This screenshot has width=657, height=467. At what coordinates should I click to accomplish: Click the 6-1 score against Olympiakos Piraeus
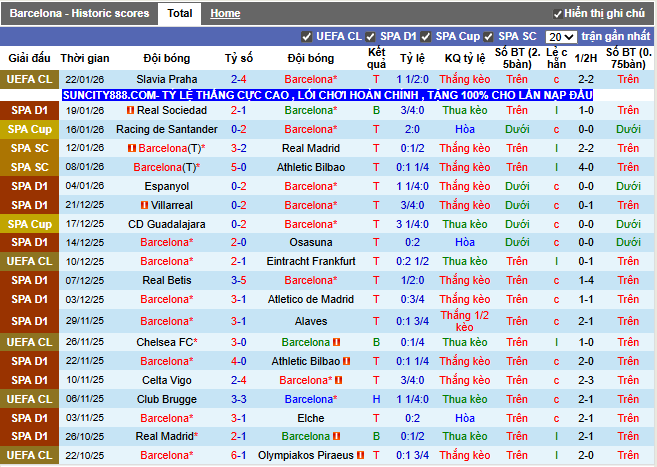[x=239, y=455]
